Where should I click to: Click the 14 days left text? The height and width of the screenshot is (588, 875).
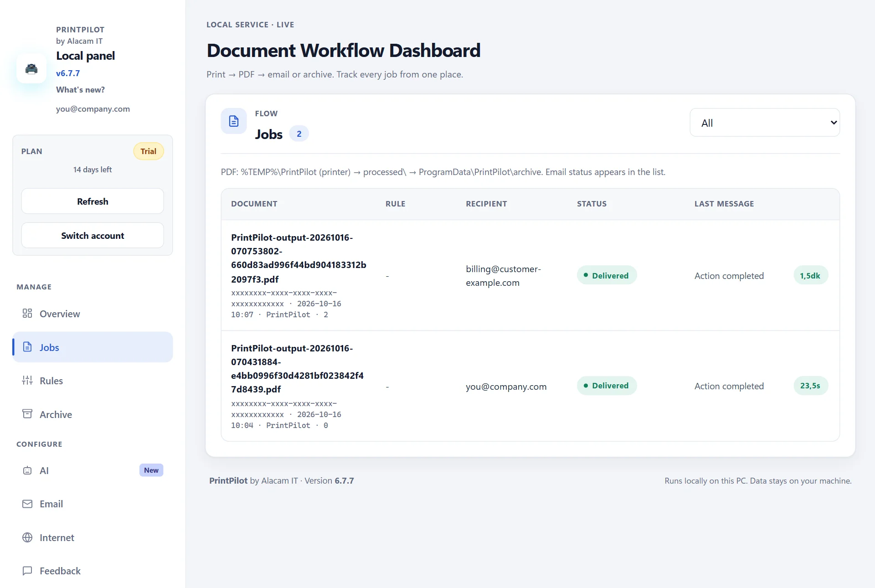tap(93, 170)
